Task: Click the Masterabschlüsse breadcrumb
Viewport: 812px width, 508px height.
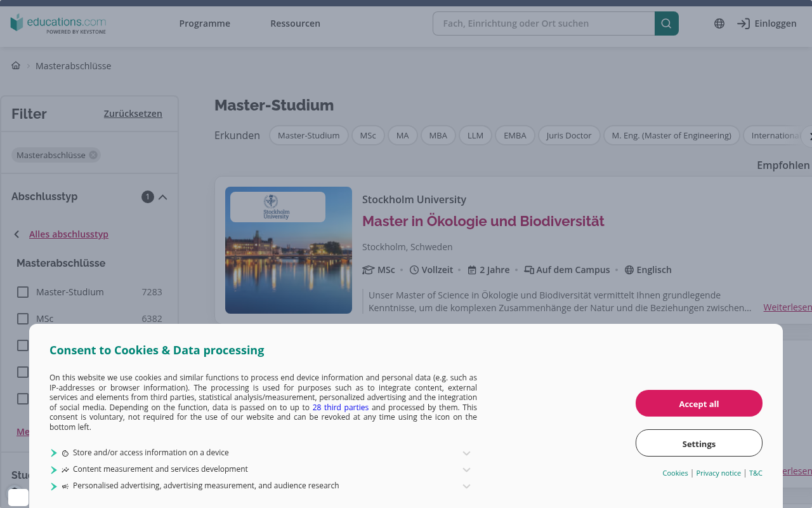Action: (x=74, y=66)
